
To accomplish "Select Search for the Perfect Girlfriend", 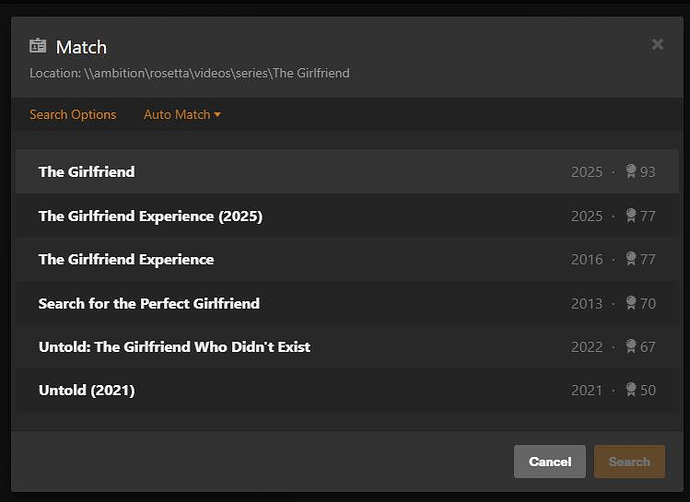I will point(149,303).
